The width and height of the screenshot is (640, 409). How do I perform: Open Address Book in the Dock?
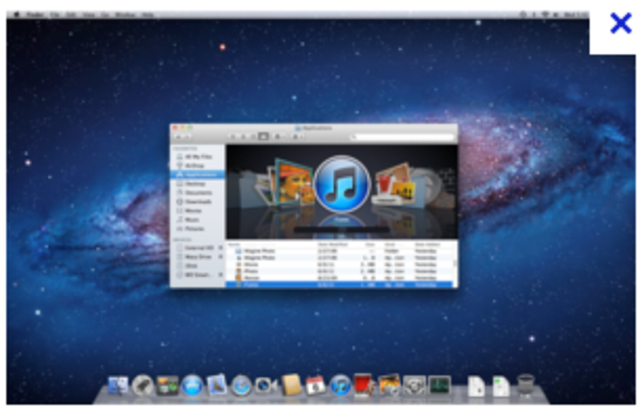291,385
